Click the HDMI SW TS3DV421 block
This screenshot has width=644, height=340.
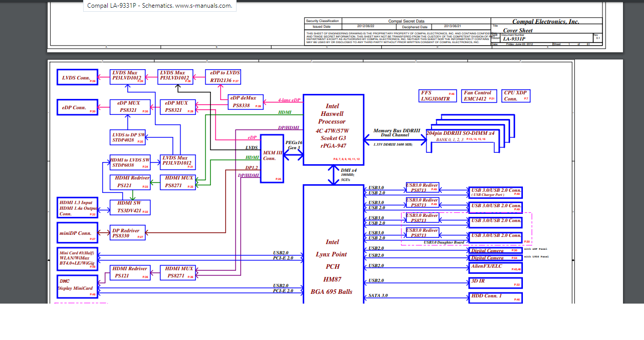coord(130,207)
